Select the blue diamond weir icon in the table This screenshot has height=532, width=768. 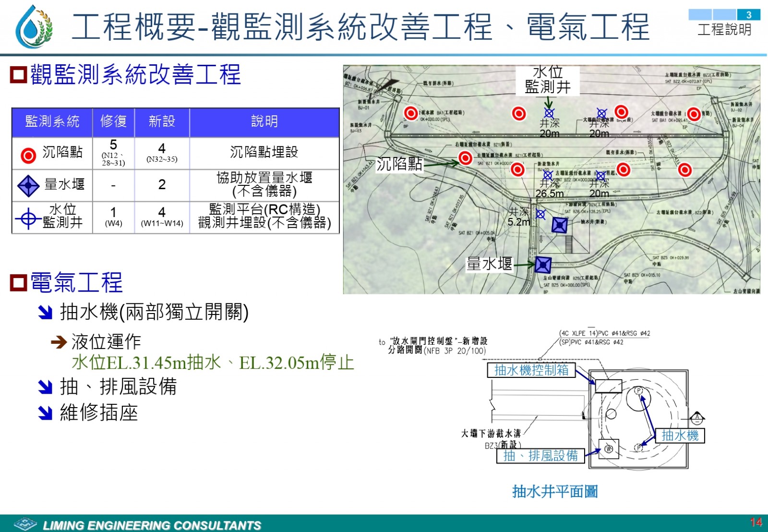(28, 185)
